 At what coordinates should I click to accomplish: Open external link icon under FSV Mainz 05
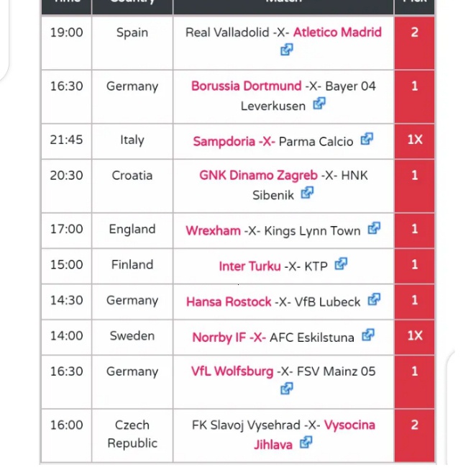(287, 389)
